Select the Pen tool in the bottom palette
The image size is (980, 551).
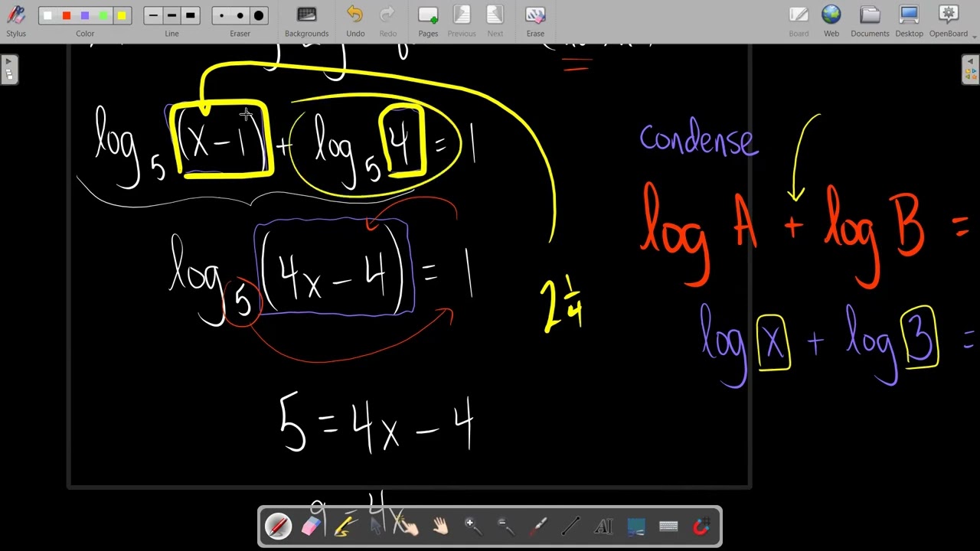(x=278, y=527)
